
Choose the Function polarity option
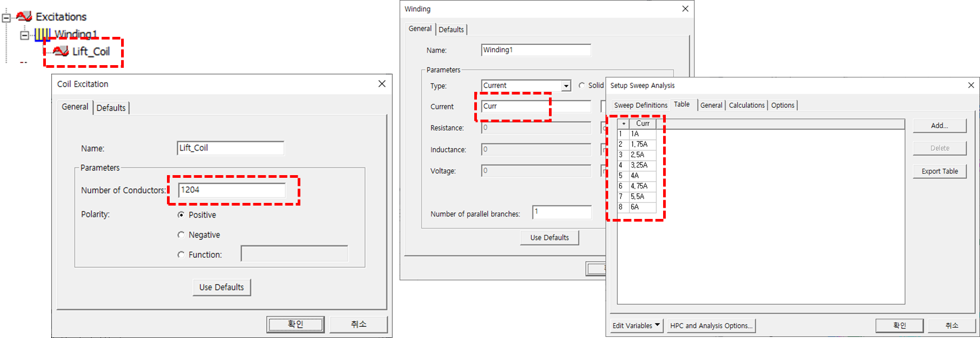[x=181, y=255]
